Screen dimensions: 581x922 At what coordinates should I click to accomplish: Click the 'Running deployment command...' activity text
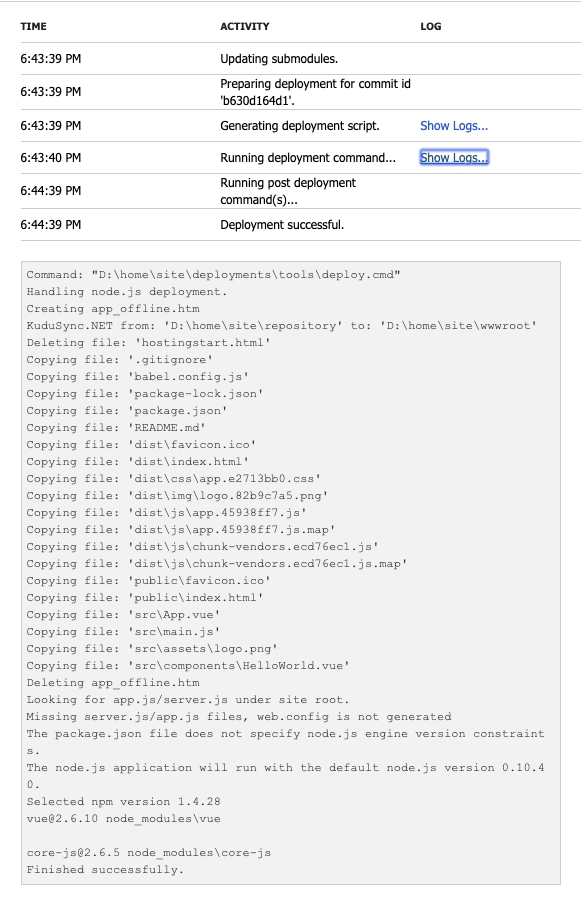click(308, 158)
